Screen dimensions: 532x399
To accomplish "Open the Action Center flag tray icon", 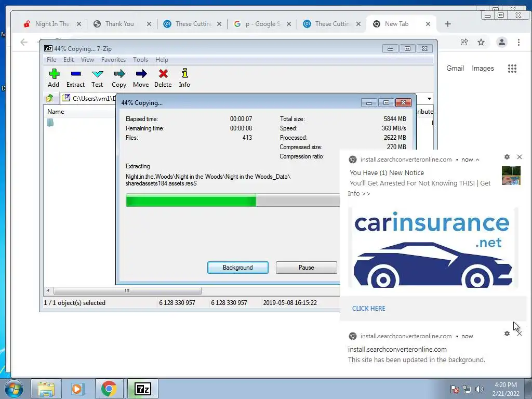I will (455, 389).
